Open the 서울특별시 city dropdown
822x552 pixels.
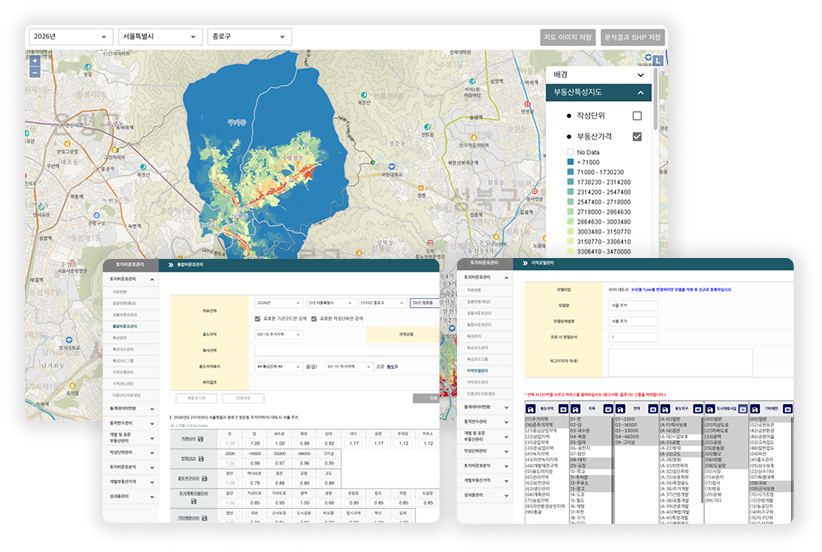(157, 37)
